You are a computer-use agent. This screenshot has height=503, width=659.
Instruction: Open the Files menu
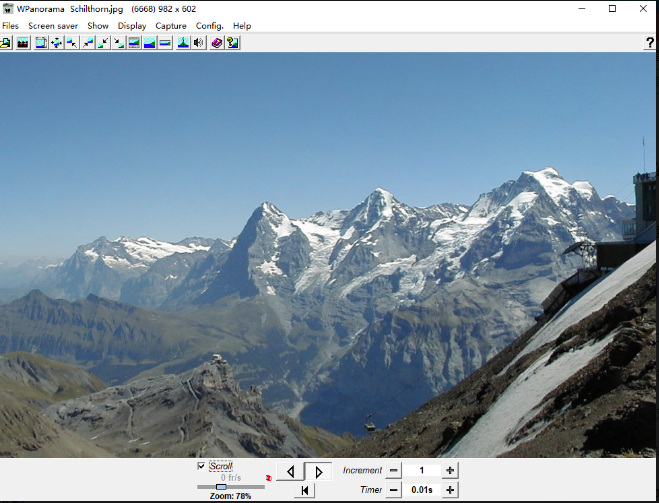[x=10, y=26]
